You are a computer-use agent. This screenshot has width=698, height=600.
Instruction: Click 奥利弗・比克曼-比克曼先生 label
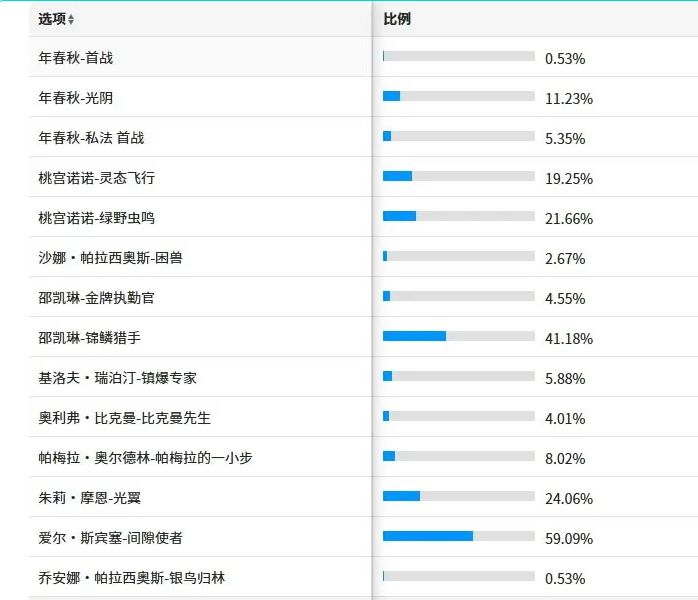[124, 418]
